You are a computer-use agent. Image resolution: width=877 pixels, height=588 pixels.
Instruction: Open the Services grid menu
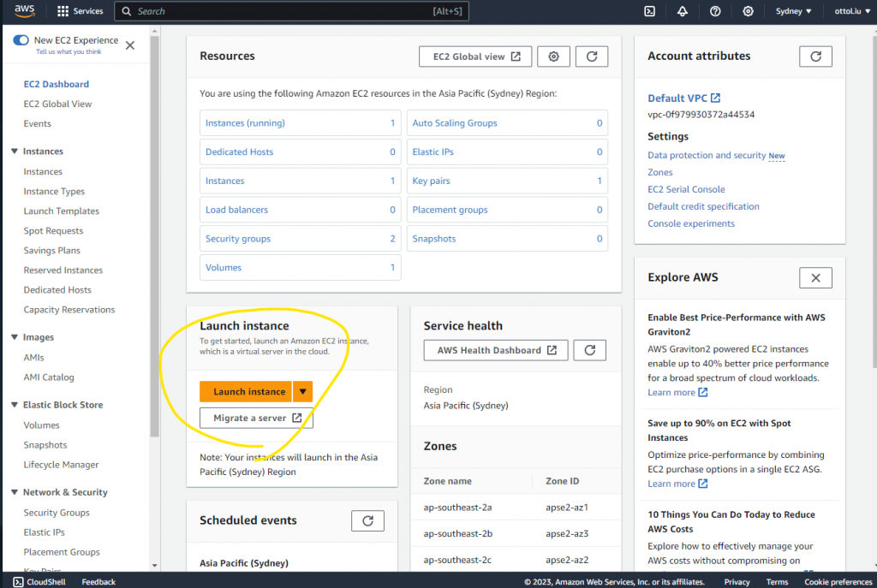[x=80, y=11]
